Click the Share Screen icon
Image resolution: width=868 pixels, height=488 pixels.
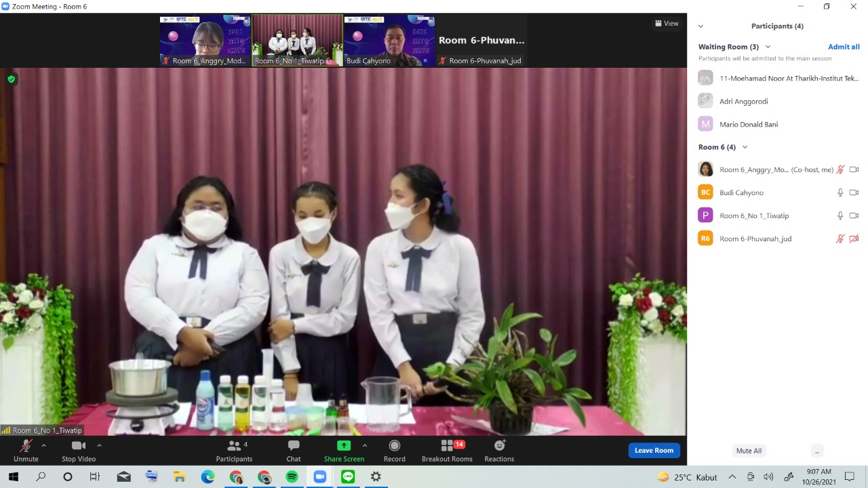pos(344,446)
